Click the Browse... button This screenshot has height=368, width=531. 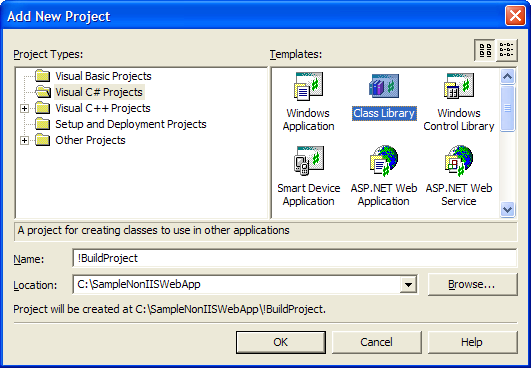pyautogui.click(x=472, y=284)
